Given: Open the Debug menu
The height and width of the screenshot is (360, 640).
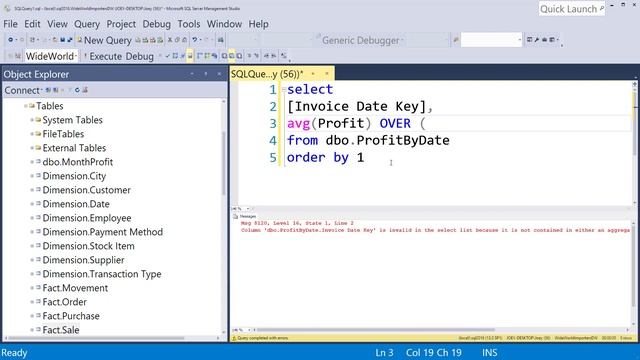Looking at the screenshot, I should [x=156, y=24].
